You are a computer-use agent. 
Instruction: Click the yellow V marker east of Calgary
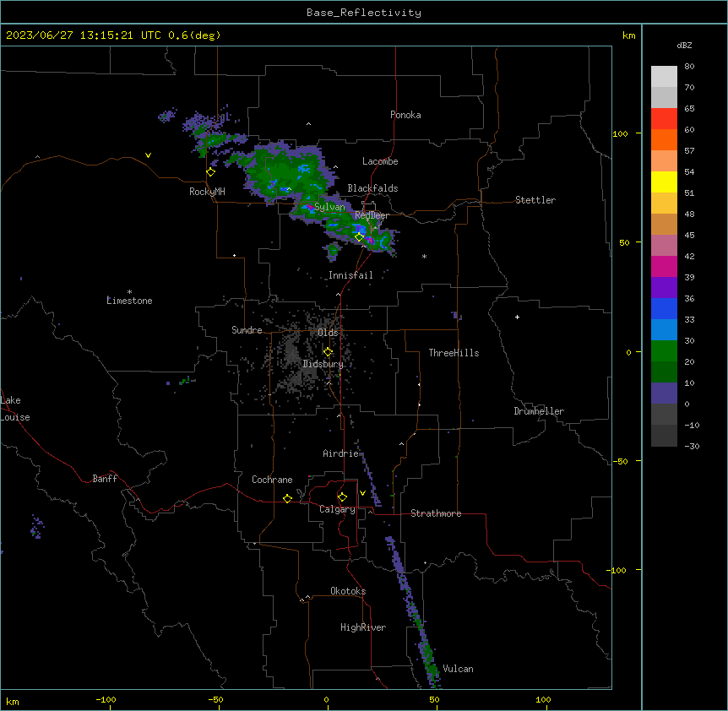point(362,493)
